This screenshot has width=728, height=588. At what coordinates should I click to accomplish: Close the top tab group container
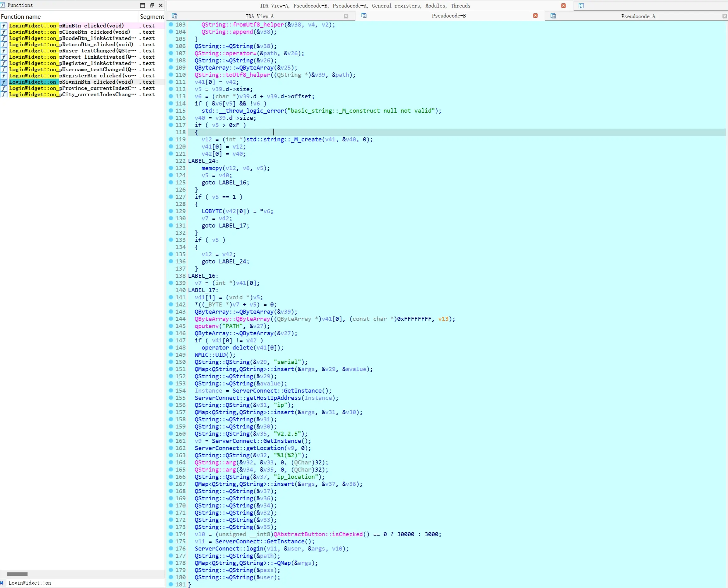pos(564,6)
